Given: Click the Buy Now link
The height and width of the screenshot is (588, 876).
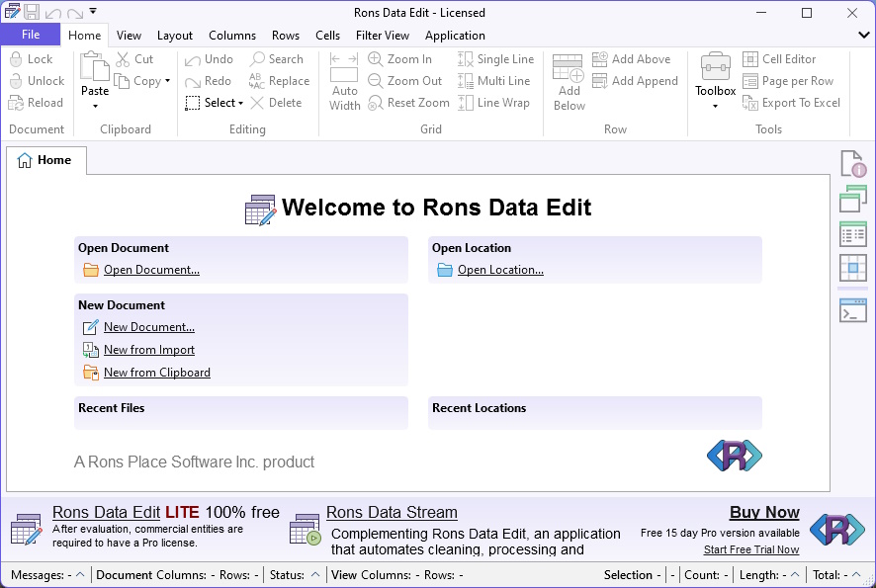Looking at the screenshot, I should (764, 512).
